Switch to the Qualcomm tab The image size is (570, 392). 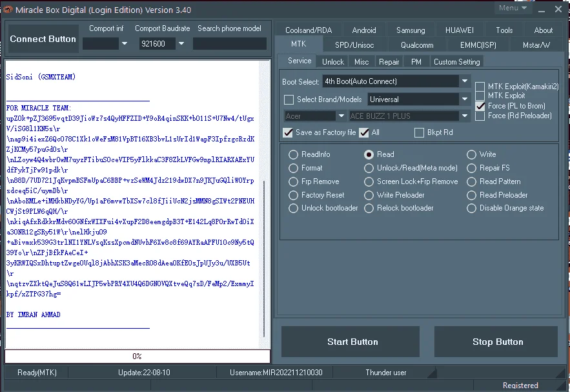(417, 45)
